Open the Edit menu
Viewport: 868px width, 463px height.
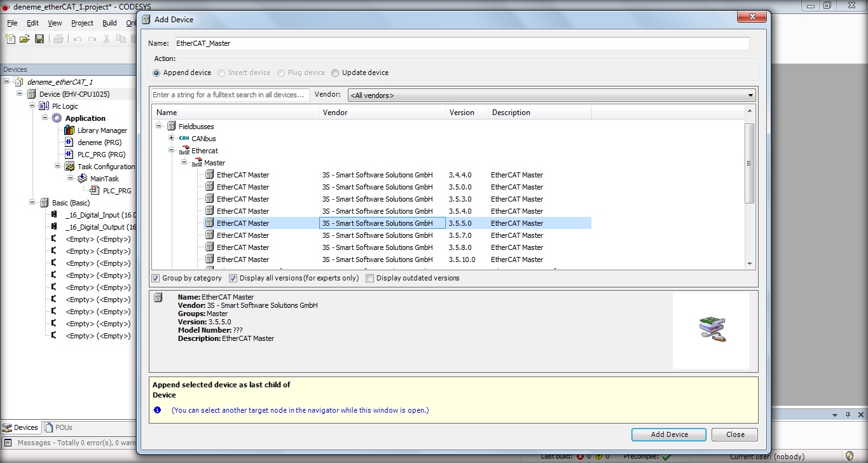(32, 23)
